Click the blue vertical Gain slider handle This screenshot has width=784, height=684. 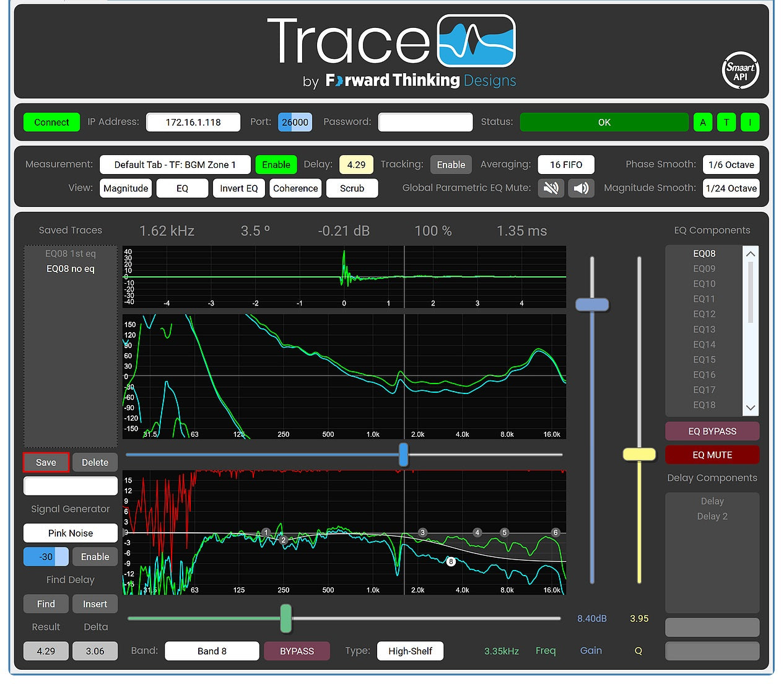(x=592, y=304)
